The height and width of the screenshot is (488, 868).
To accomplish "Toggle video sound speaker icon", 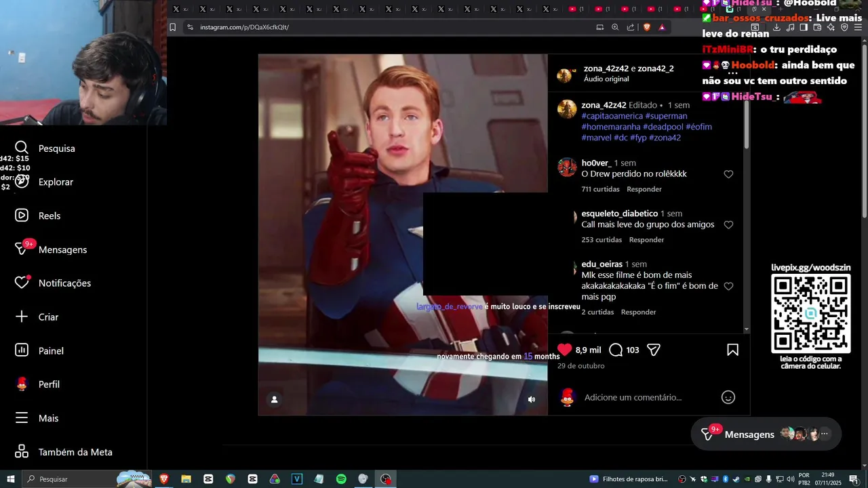I will tap(532, 399).
